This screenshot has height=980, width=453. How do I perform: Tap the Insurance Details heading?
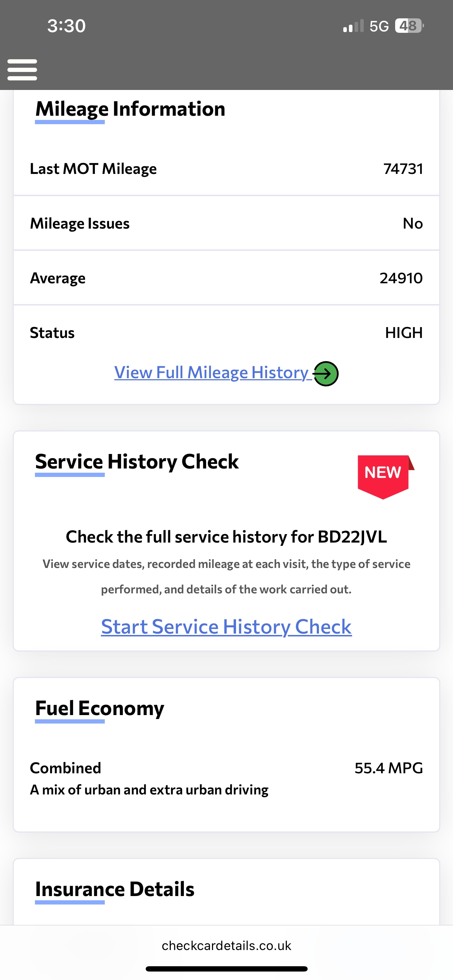click(x=115, y=889)
